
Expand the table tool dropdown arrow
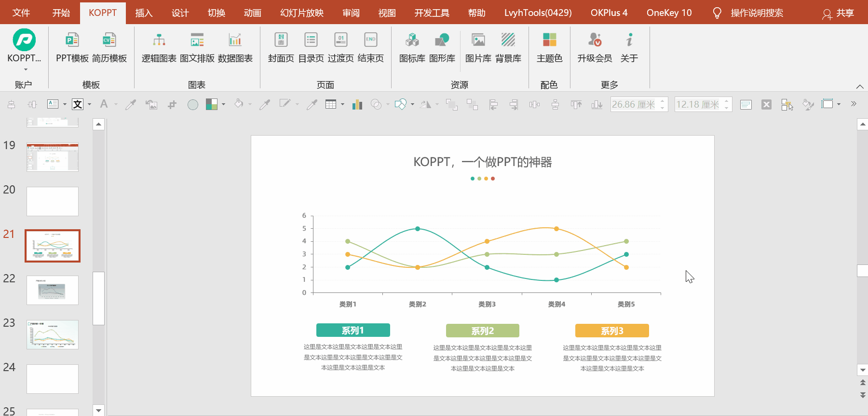point(342,104)
